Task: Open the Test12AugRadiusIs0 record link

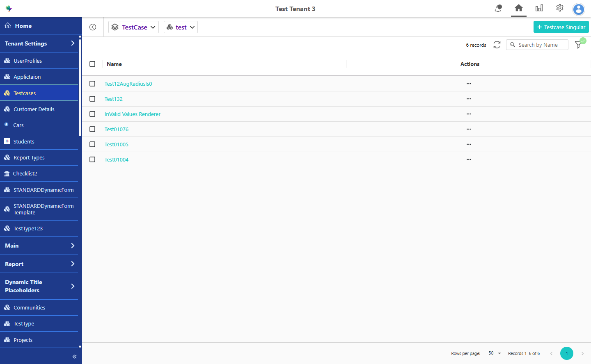Action: (x=128, y=84)
